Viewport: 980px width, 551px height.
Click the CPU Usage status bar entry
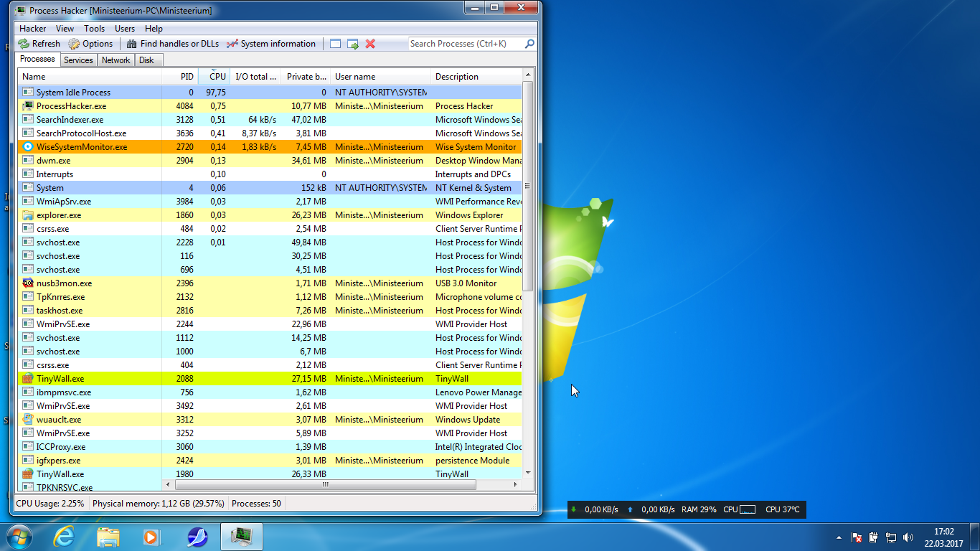50,504
